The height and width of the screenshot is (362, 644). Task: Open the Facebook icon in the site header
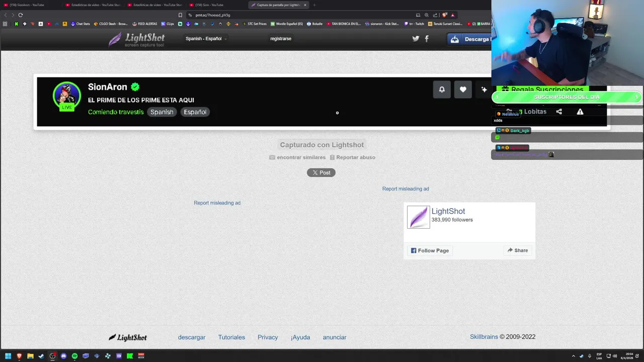[427, 39]
